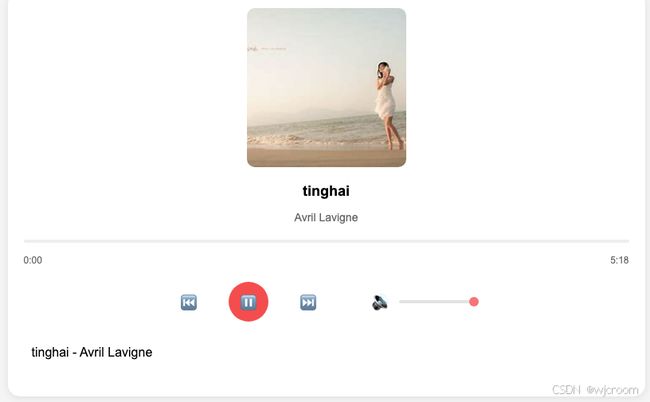Click the pause bars symbol inside red circle
The width and height of the screenshot is (650, 402).
click(248, 302)
